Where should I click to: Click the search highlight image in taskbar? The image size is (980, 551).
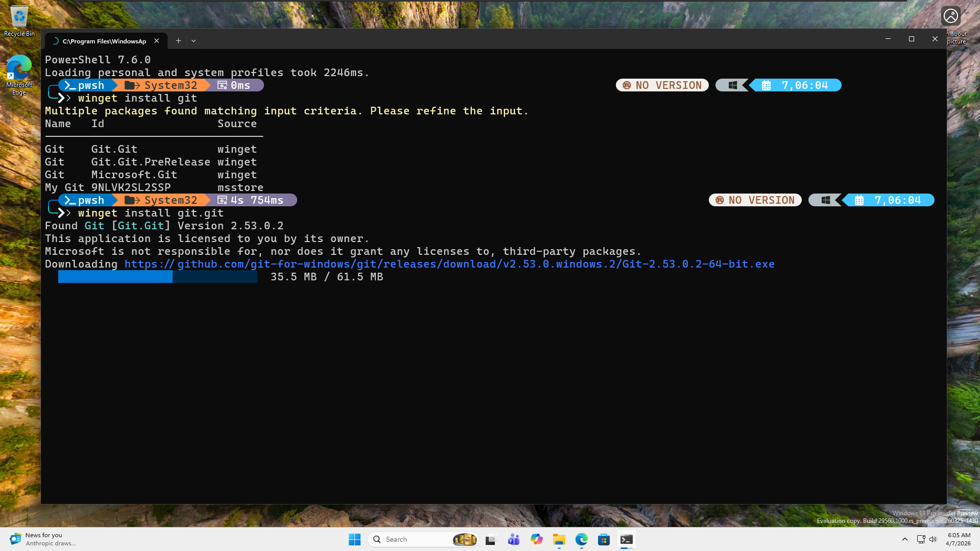pos(465,539)
